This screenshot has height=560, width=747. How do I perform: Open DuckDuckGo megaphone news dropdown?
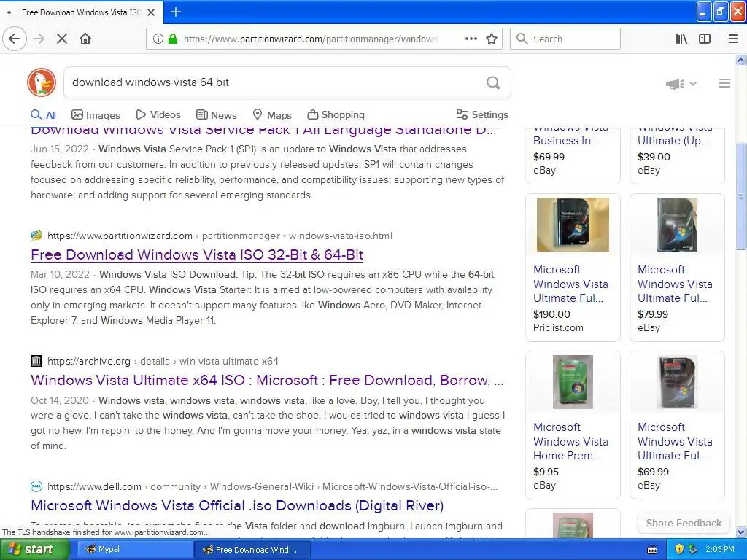(681, 84)
